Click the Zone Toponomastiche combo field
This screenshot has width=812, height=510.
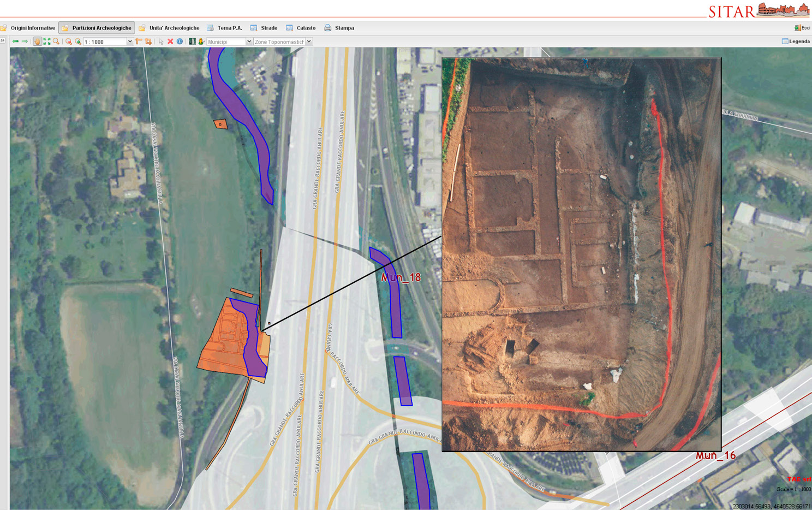tap(279, 41)
